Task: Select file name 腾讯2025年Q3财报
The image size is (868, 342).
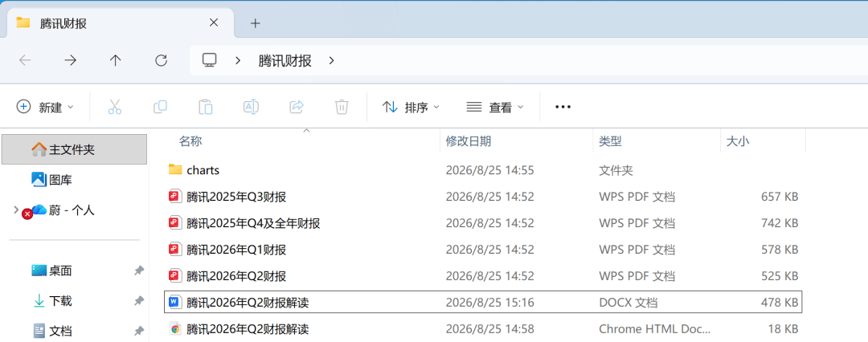Action: 236,197
